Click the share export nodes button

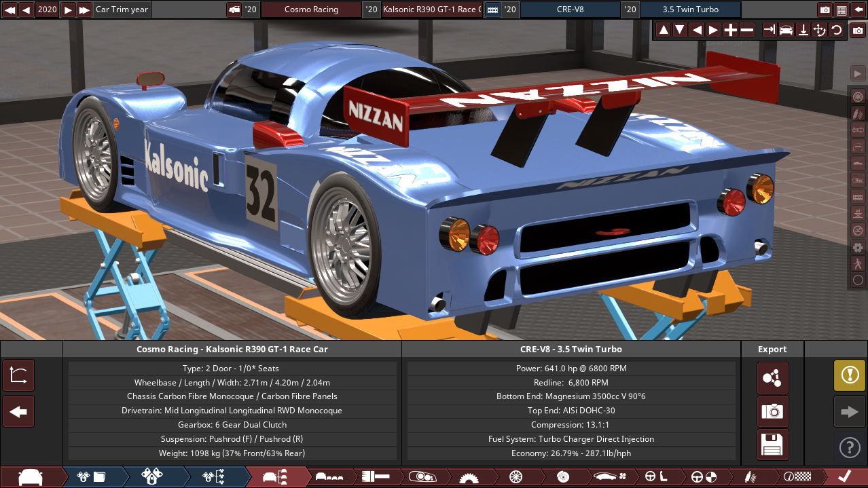pyautogui.click(x=773, y=378)
